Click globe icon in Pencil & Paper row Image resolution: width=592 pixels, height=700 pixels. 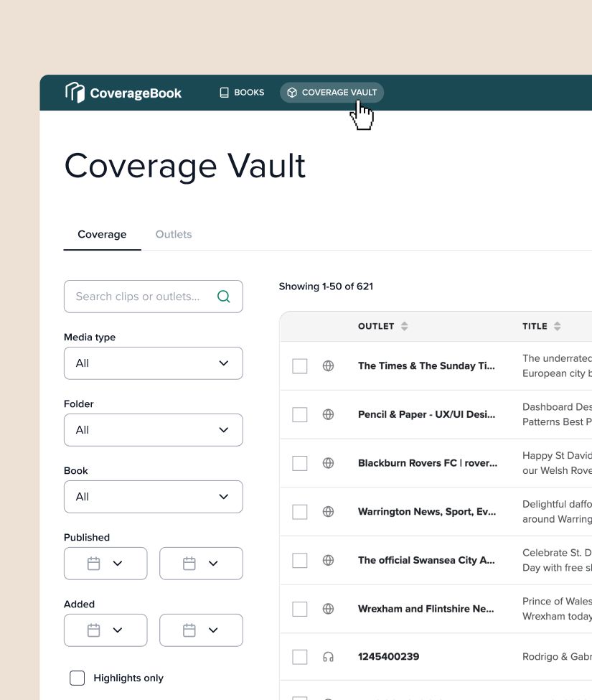tap(329, 415)
